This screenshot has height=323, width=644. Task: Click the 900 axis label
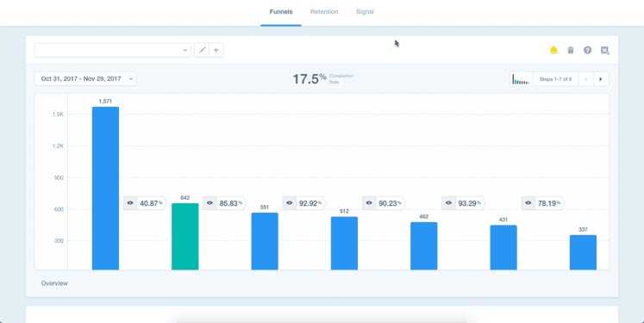tap(59, 177)
